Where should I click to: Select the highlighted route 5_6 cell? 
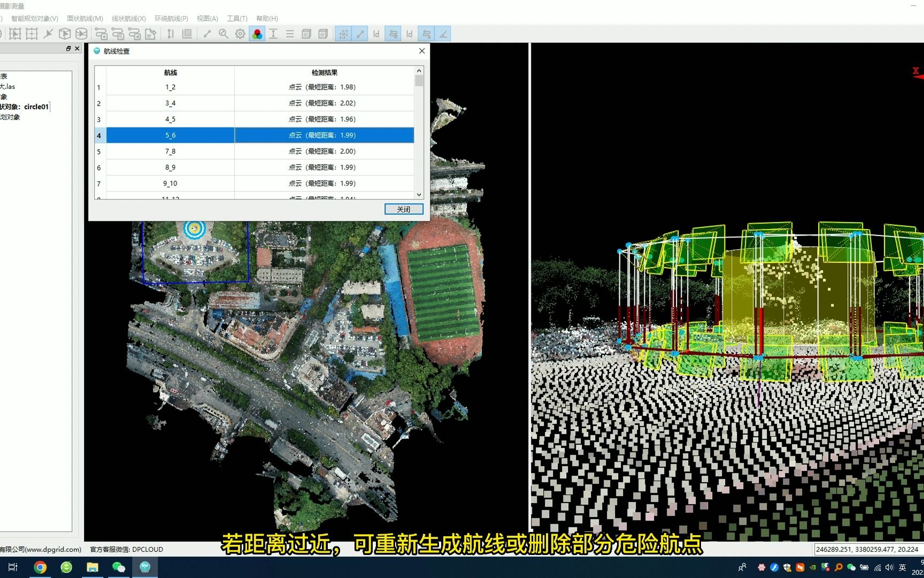[170, 135]
